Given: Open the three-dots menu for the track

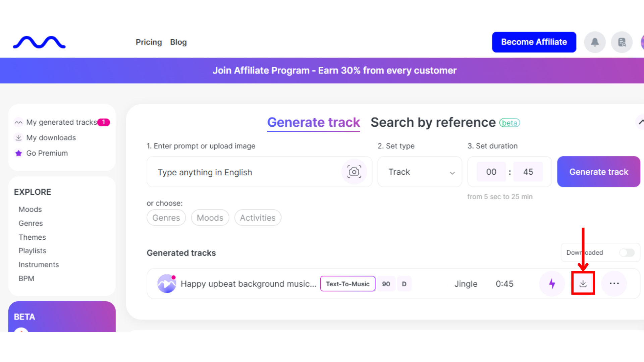Looking at the screenshot, I should coord(614,284).
